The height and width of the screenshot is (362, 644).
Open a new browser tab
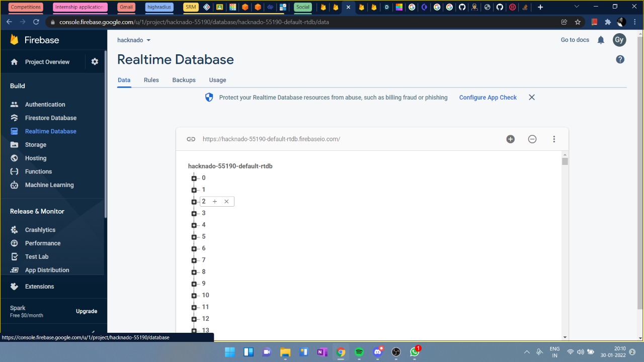pos(540,7)
